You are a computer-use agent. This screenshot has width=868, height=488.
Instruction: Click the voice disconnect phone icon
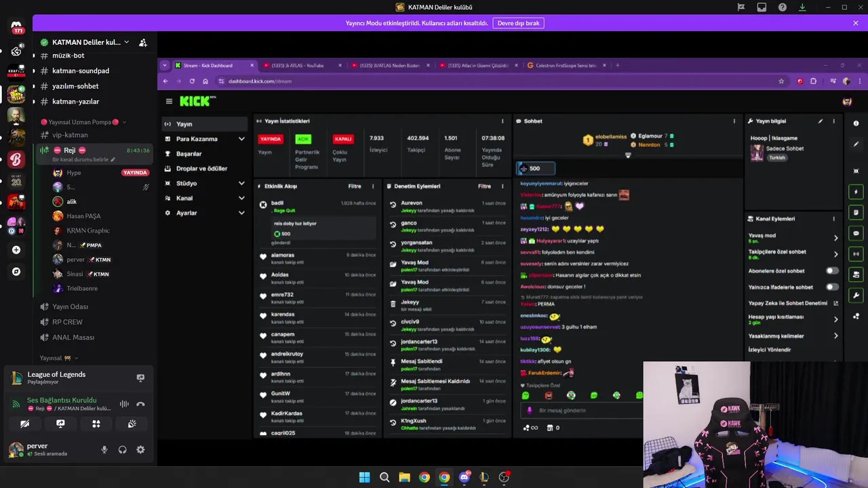pyautogui.click(x=140, y=404)
